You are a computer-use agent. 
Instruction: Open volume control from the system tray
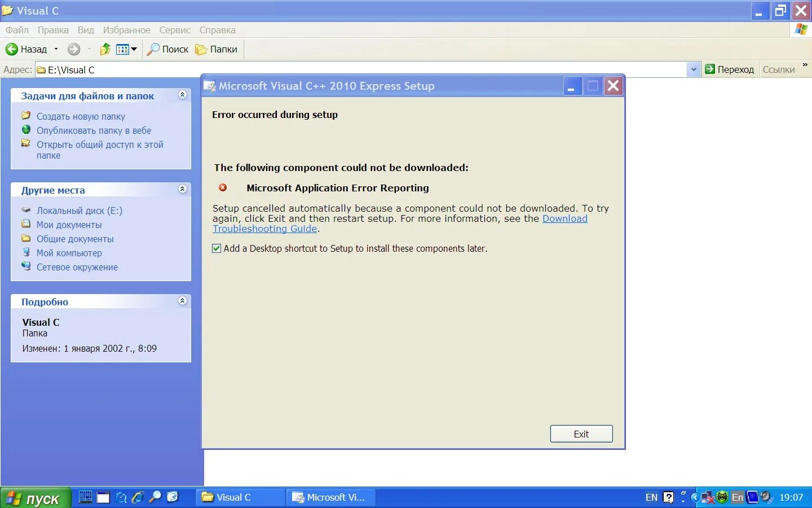[x=764, y=497]
